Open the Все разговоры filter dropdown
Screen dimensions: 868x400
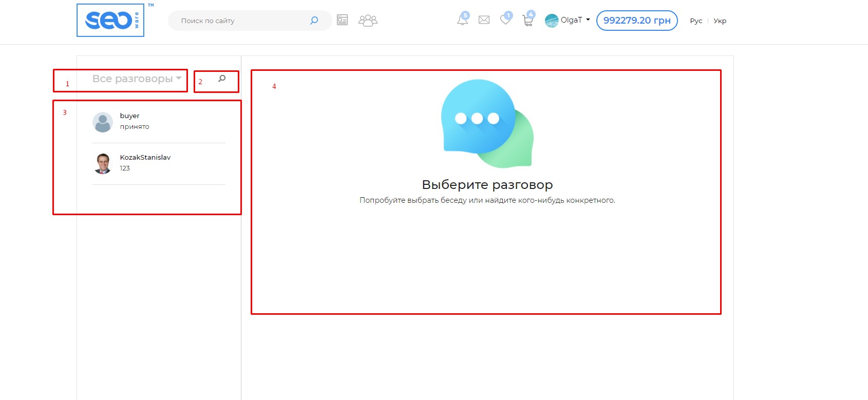137,79
